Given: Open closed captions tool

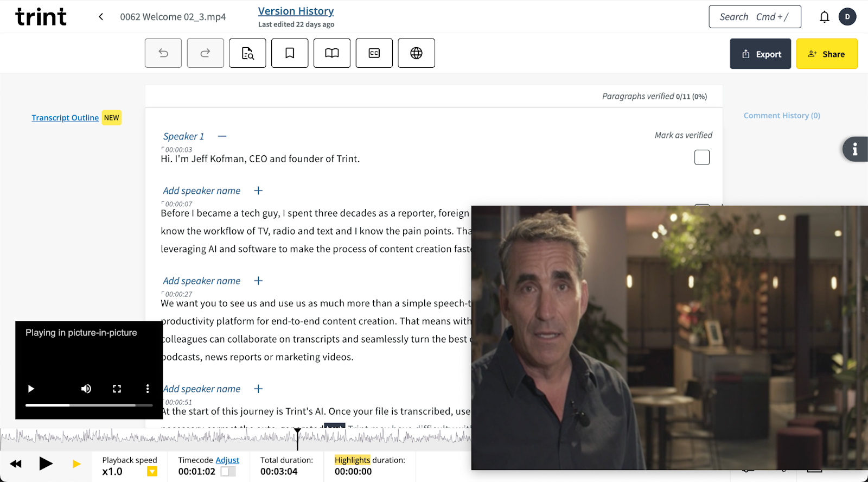Looking at the screenshot, I should tap(374, 53).
